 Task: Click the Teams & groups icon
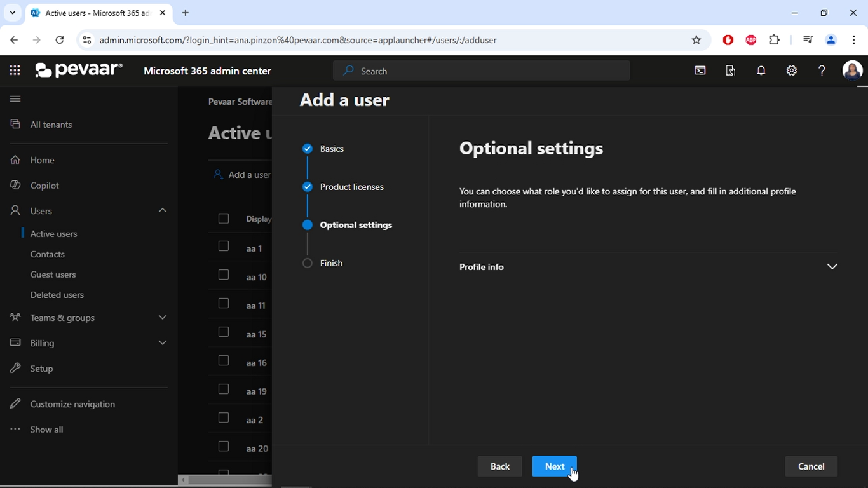point(15,317)
